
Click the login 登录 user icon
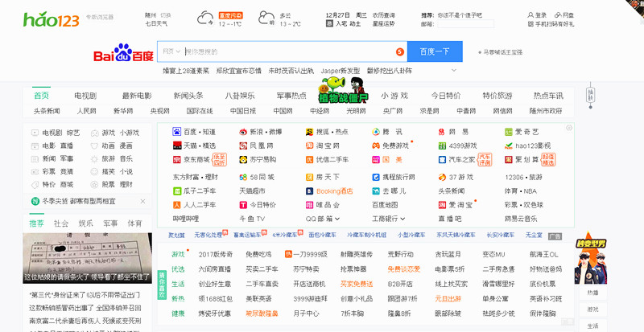pyautogui.click(x=529, y=14)
